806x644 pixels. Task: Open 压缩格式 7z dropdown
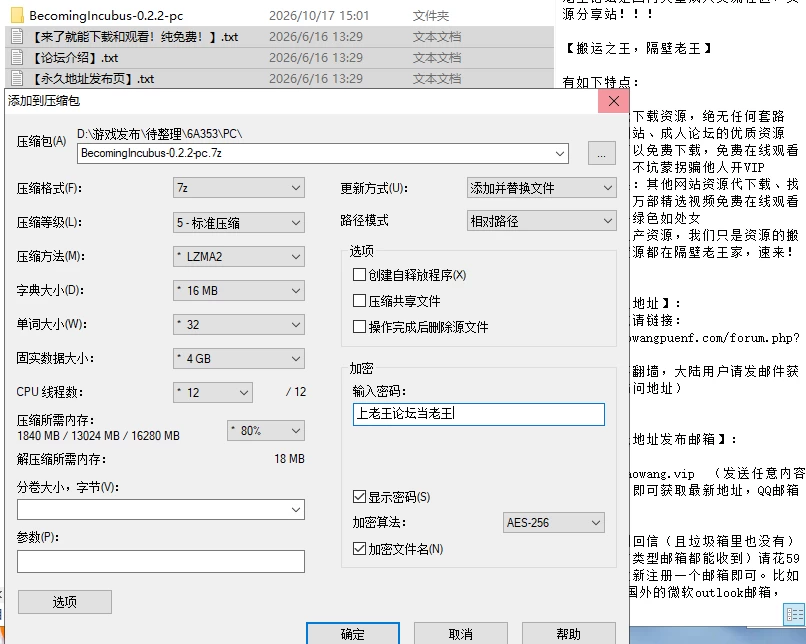[239, 188]
